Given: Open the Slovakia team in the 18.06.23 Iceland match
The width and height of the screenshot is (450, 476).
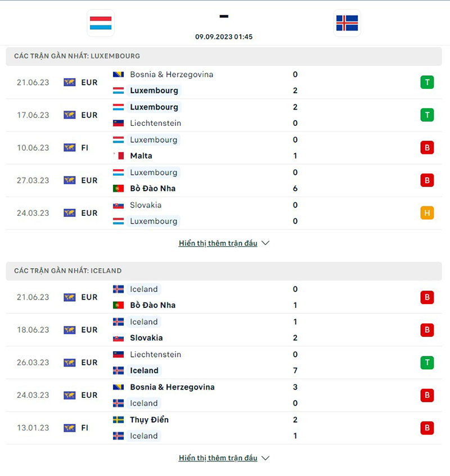Looking at the screenshot, I should tap(146, 338).
